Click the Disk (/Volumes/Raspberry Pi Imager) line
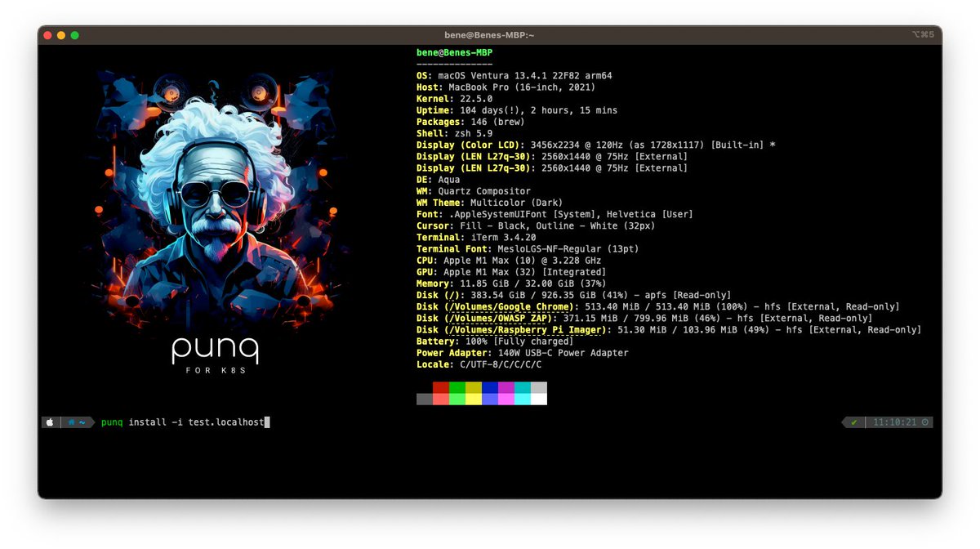 point(669,329)
